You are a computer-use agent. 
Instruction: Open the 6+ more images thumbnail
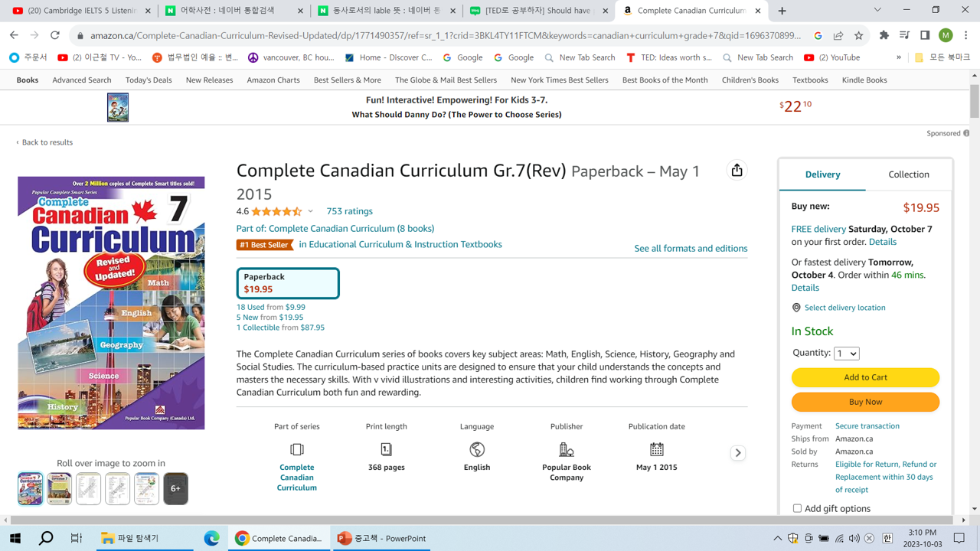175,488
